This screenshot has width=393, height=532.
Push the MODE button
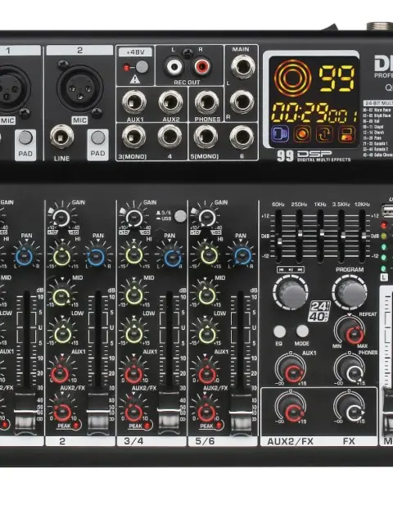pyautogui.click(x=302, y=331)
